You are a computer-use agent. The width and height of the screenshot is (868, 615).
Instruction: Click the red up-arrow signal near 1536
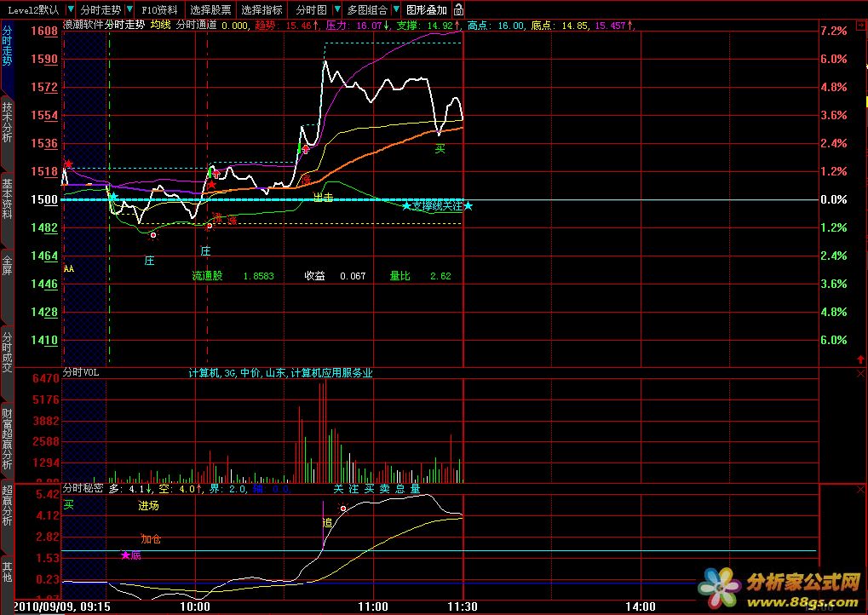point(306,149)
